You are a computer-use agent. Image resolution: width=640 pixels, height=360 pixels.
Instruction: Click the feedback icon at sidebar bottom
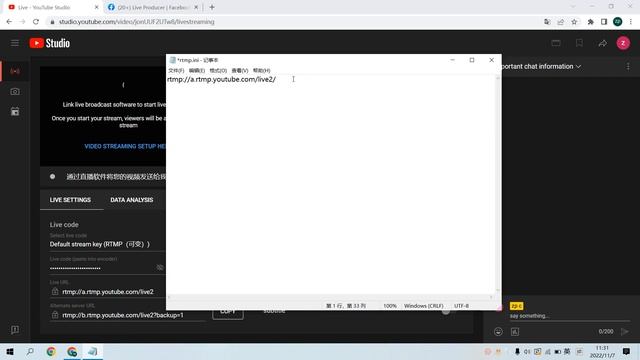pos(15,330)
